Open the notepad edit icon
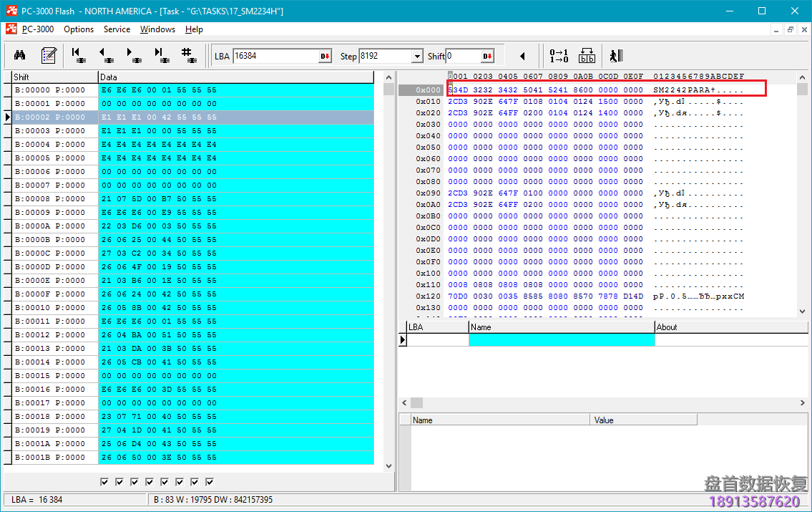 click(x=49, y=56)
